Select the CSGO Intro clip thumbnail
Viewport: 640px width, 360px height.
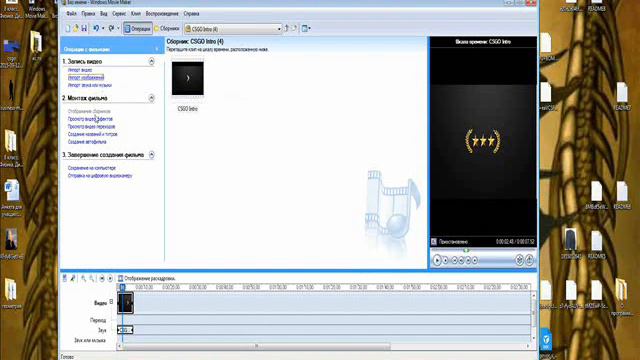(x=188, y=78)
